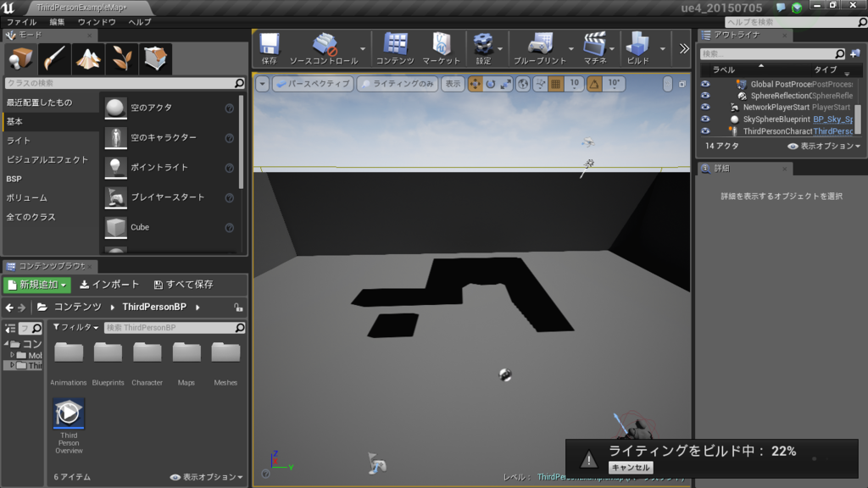The width and height of the screenshot is (868, 488).
Task: Cancel the lighting build with キャンセル
Action: [x=631, y=468]
